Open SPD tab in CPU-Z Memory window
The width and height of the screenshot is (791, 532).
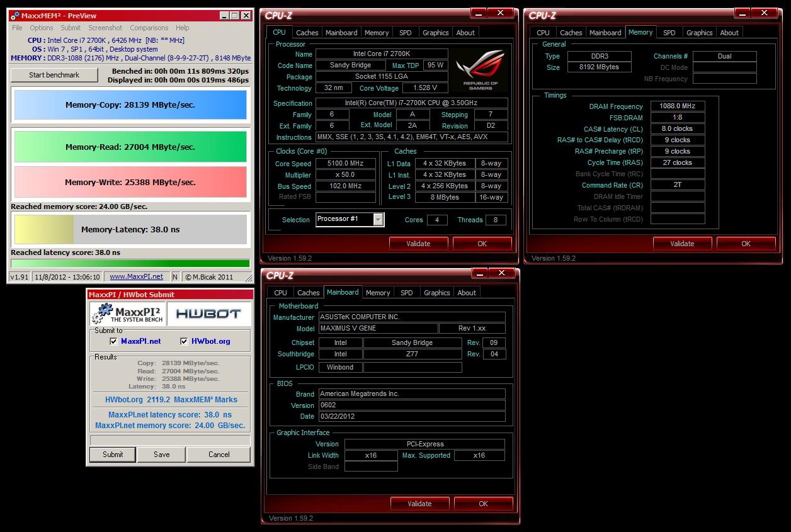click(669, 33)
